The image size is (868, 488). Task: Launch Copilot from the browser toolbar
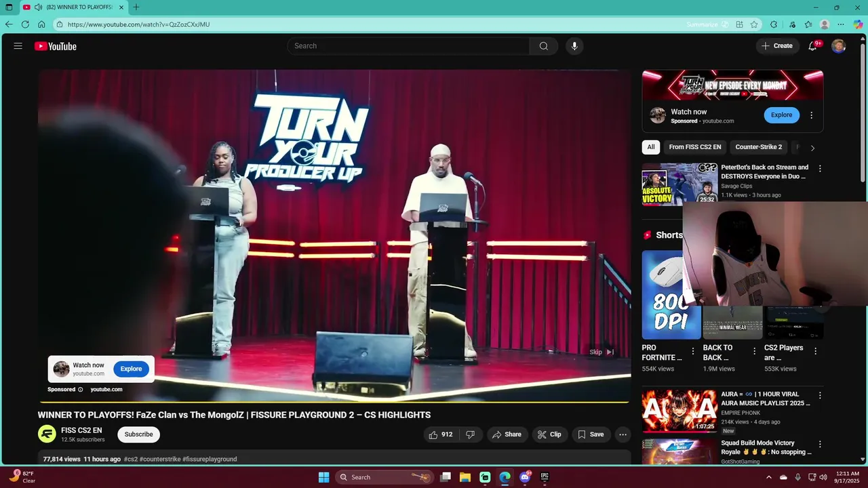coord(859,24)
